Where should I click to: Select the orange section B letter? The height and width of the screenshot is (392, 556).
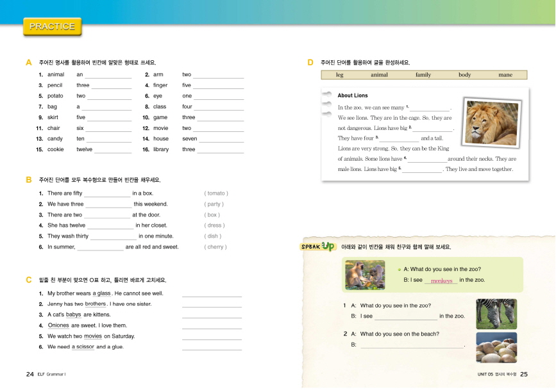click(x=29, y=180)
